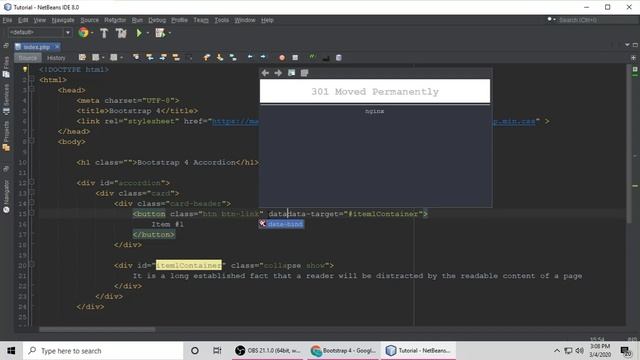Collapse the itemlContainer div fold line 20
640x360 pixels.
tap(32, 265)
